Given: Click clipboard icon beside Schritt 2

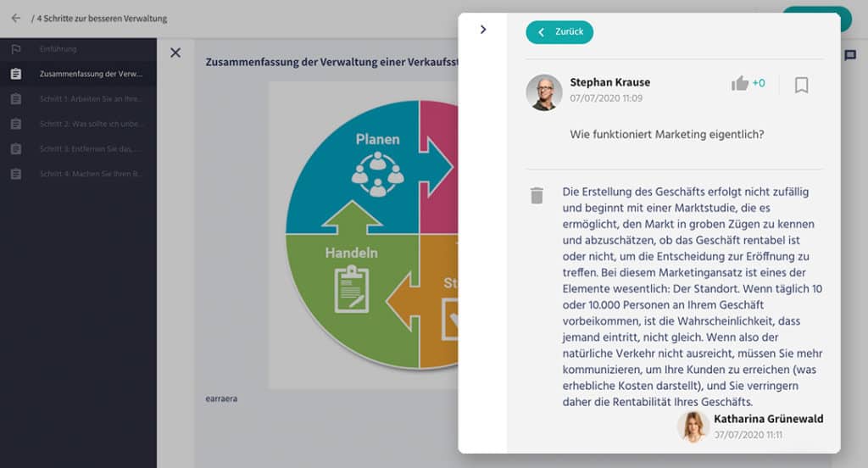Looking at the screenshot, I should 16,124.
